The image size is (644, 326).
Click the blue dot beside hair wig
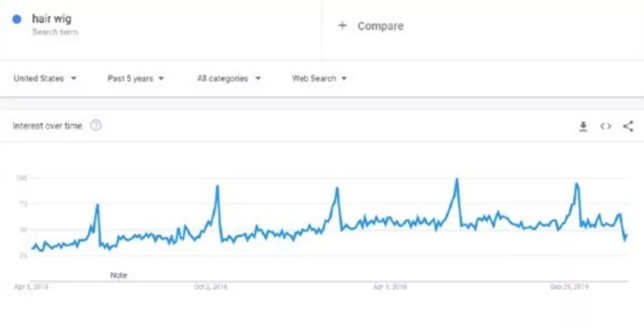coord(17,19)
